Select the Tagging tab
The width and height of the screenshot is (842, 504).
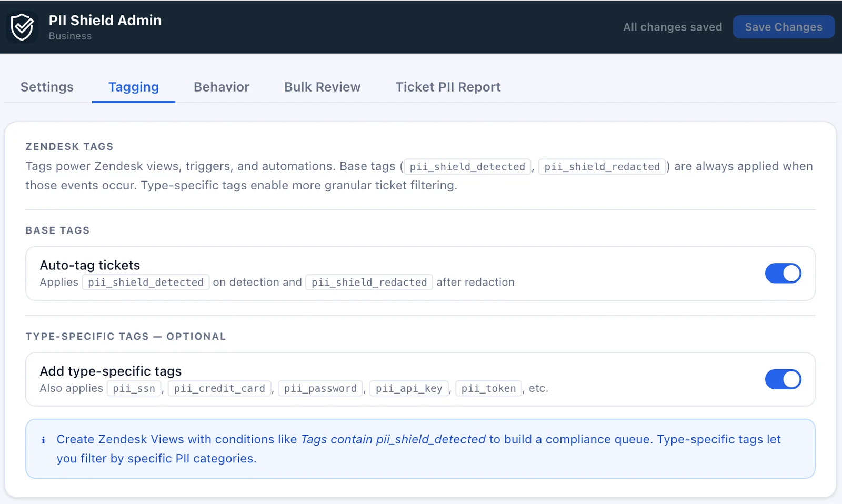point(134,87)
